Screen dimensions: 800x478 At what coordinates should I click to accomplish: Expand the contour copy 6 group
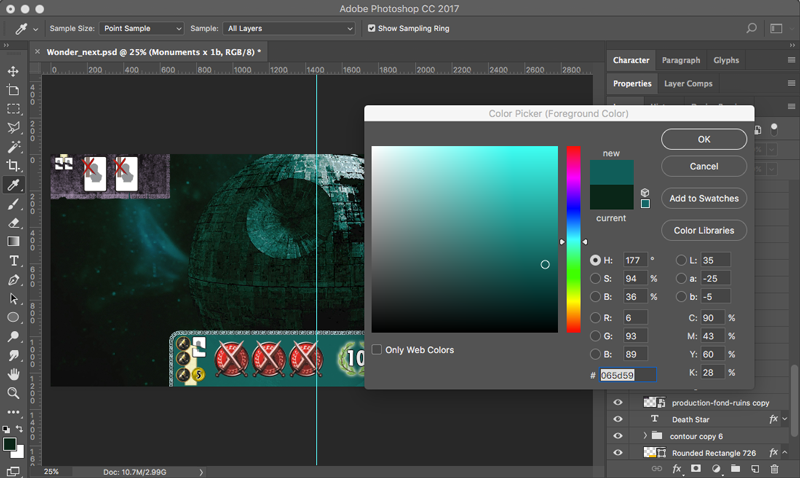(645, 436)
